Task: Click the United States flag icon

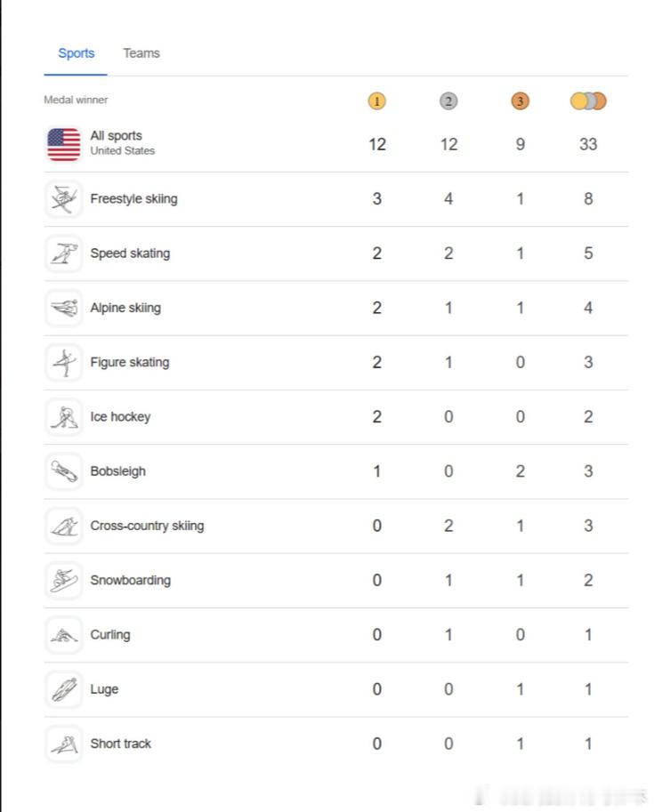Action: click(64, 144)
